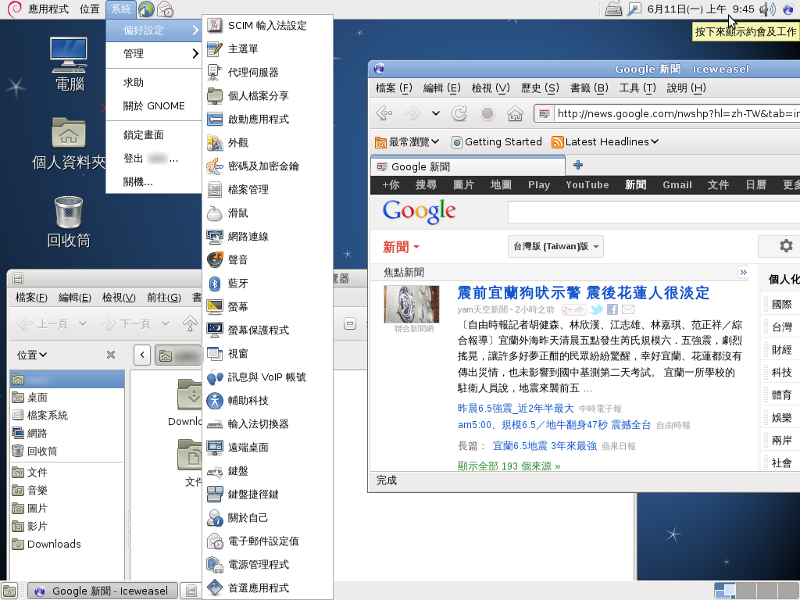Expand the 管理 submenu
The image size is (800, 600).
click(154, 54)
